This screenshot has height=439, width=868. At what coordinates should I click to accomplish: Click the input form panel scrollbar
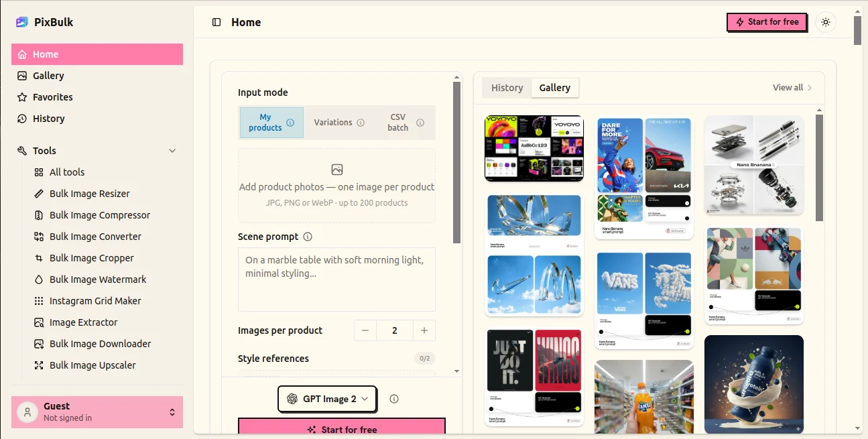click(x=457, y=162)
